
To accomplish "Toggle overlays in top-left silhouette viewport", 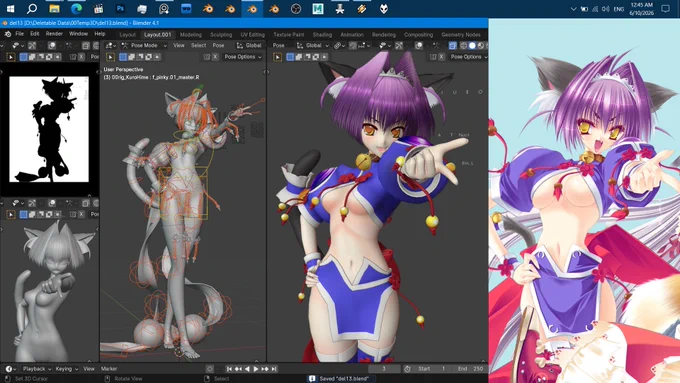I will [52, 45].
